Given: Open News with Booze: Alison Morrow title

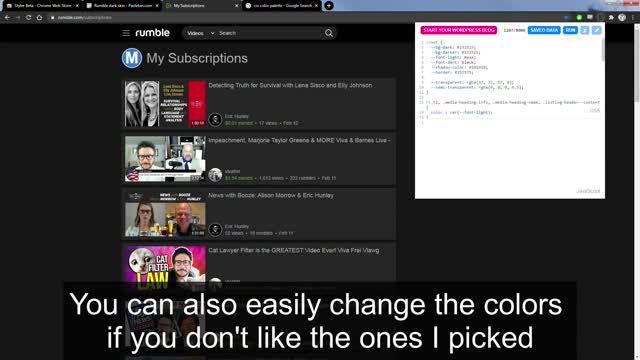Looking at the screenshot, I should click(271, 196).
